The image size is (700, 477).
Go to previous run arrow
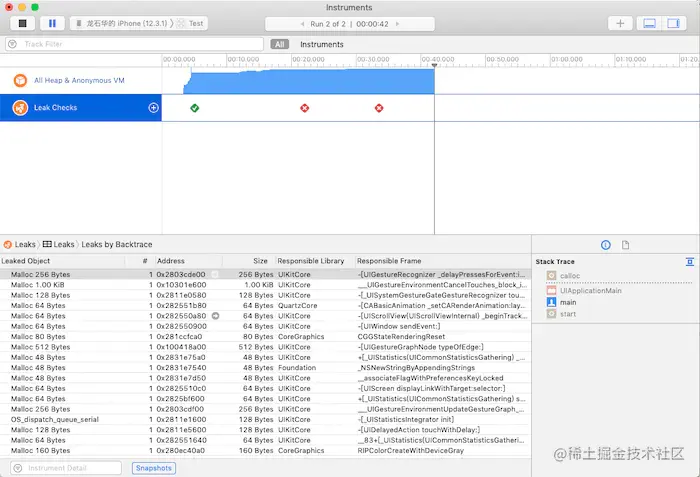303,24
